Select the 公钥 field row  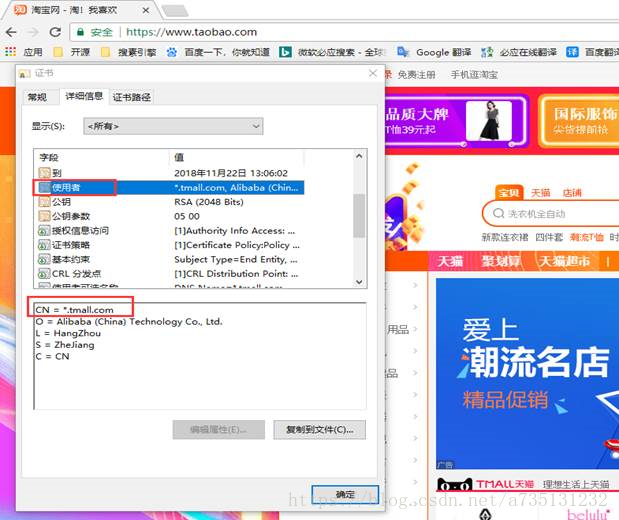tap(169, 202)
